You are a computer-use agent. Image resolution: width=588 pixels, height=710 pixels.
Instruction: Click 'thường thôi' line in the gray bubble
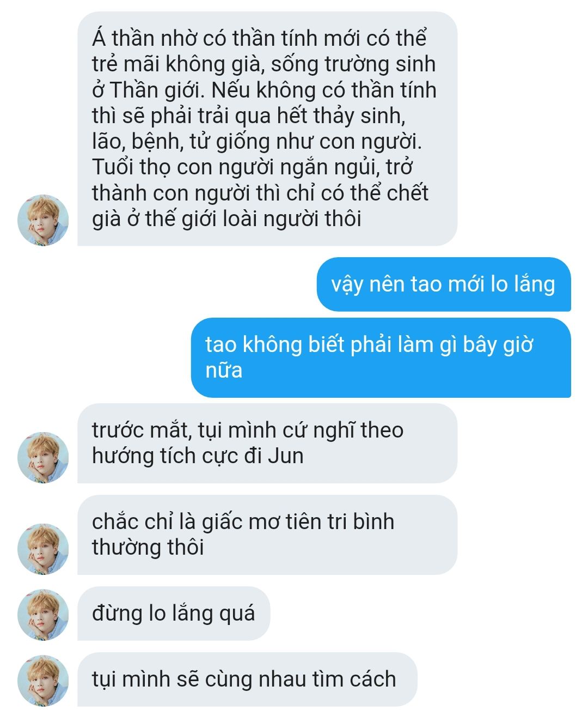click(x=148, y=547)
